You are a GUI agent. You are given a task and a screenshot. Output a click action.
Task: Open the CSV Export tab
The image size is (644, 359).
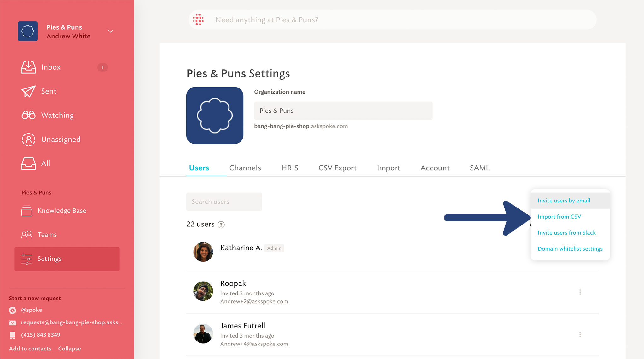337,168
